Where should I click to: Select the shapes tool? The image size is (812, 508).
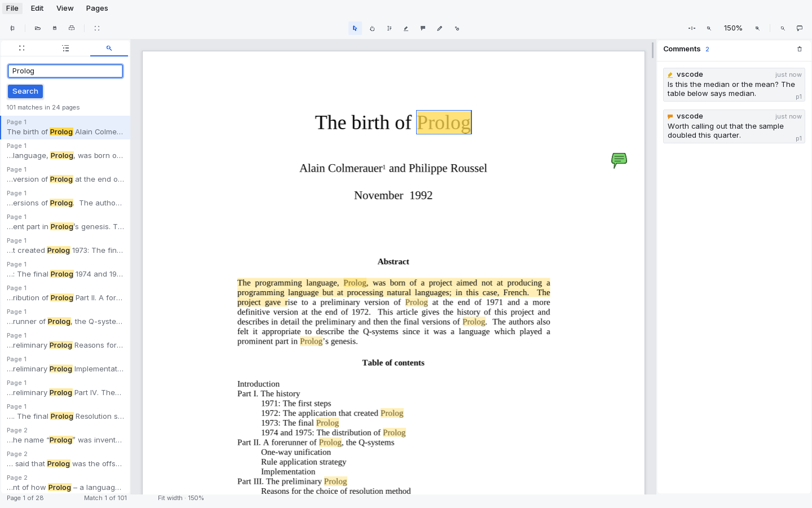pyautogui.click(x=457, y=28)
